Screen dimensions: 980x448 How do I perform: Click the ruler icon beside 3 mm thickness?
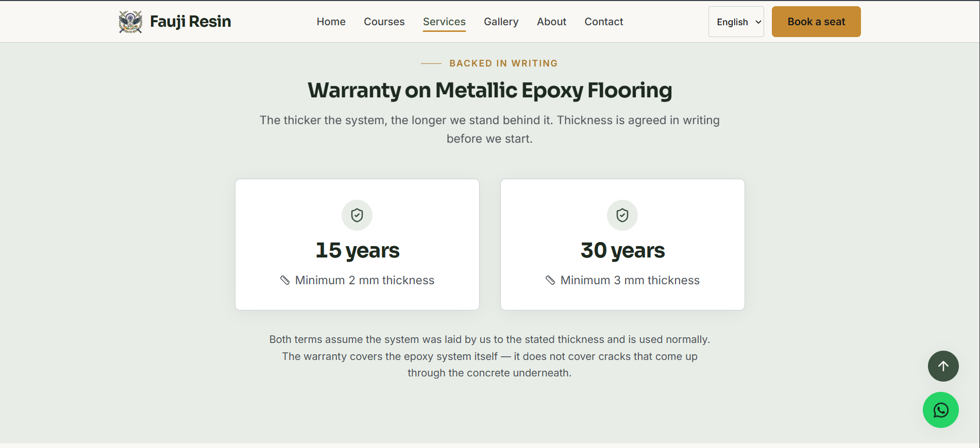(x=550, y=280)
